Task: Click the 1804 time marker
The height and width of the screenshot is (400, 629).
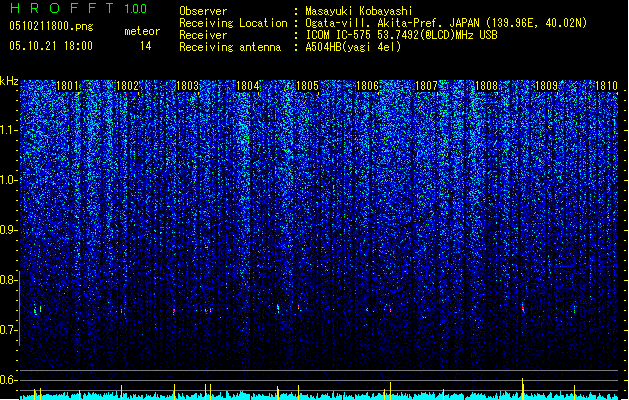Action: pyautogui.click(x=248, y=86)
